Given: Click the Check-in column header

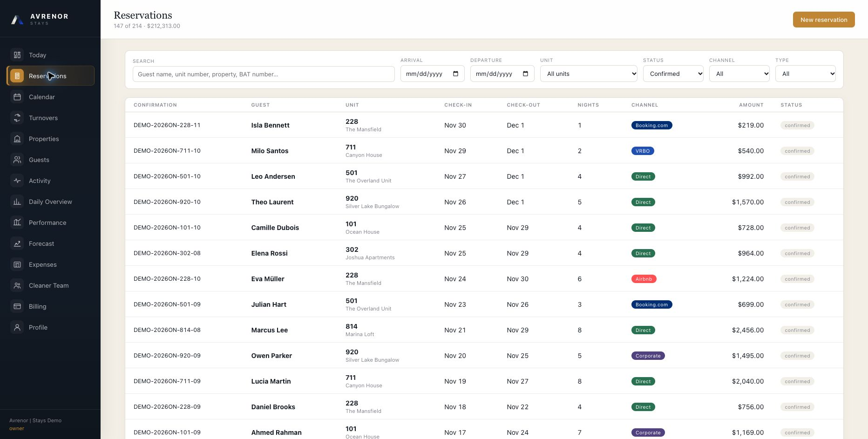Looking at the screenshot, I should (x=458, y=105).
